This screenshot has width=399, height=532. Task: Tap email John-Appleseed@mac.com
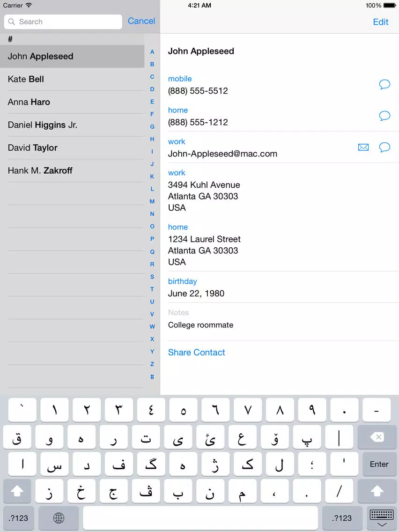(x=222, y=154)
